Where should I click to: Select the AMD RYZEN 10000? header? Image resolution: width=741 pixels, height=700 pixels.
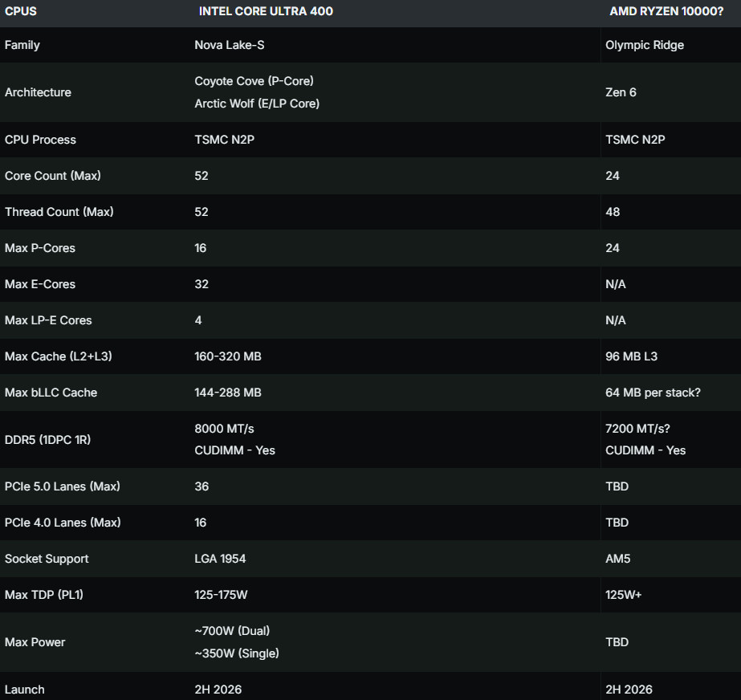tap(666, 11)
